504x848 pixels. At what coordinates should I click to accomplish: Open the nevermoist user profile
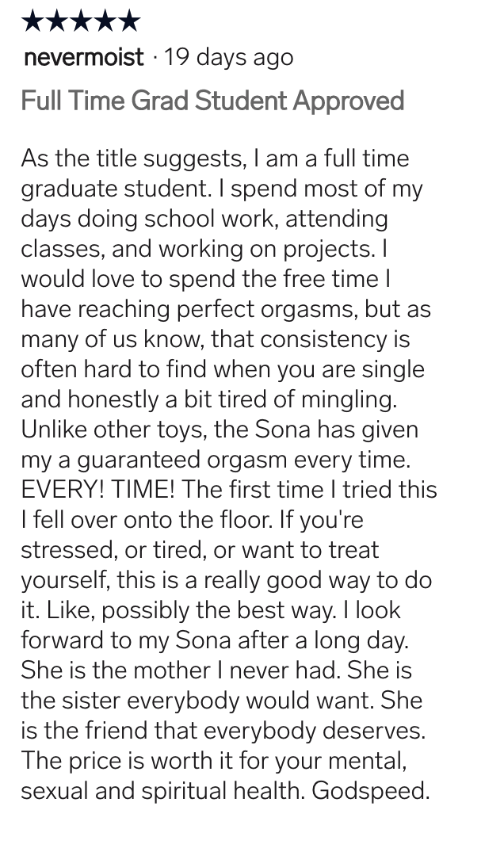pyautogui.click(x=84, y=57)
